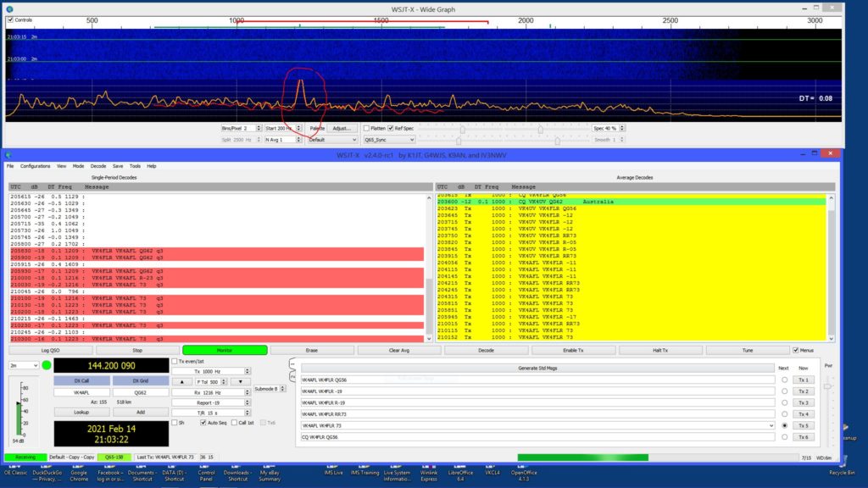Open the Default palette dropdown
This screenshot has height=488, width=868.
point(332,140)
